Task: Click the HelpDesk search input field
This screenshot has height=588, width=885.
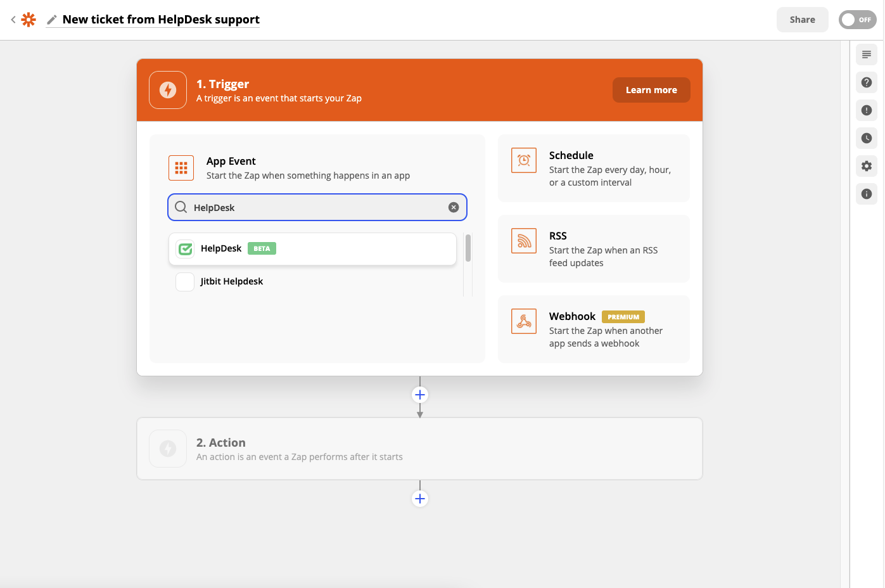Action: click(317, 207)
